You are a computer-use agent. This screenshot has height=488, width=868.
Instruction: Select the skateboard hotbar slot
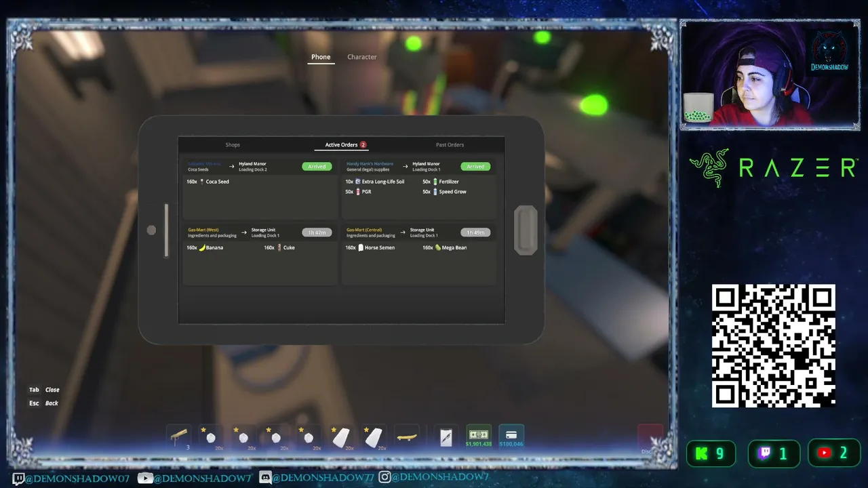407,436
